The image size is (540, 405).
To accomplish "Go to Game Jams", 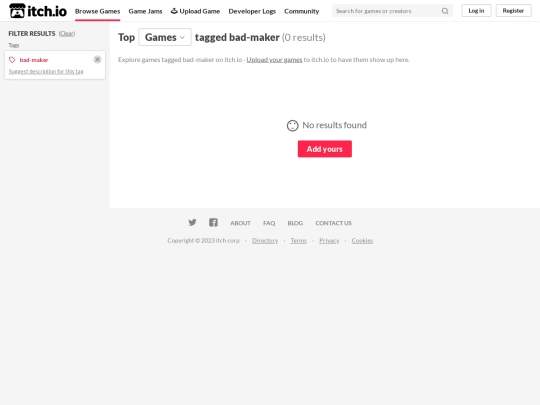I will point(145,11).
